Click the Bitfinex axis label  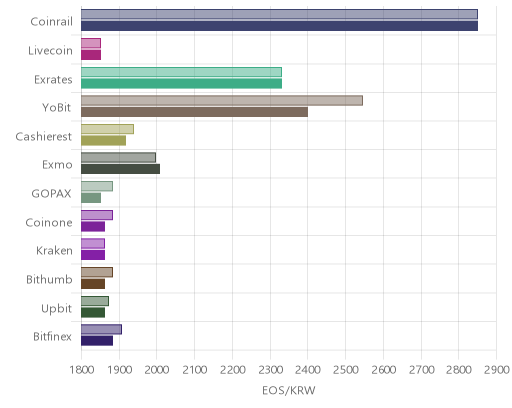52,337
